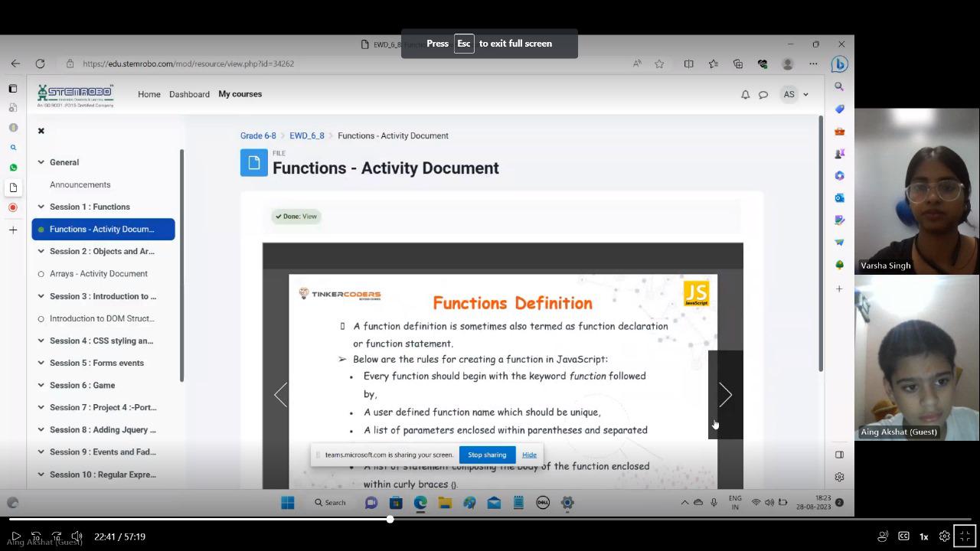Open My courses in top navigation

240,94
